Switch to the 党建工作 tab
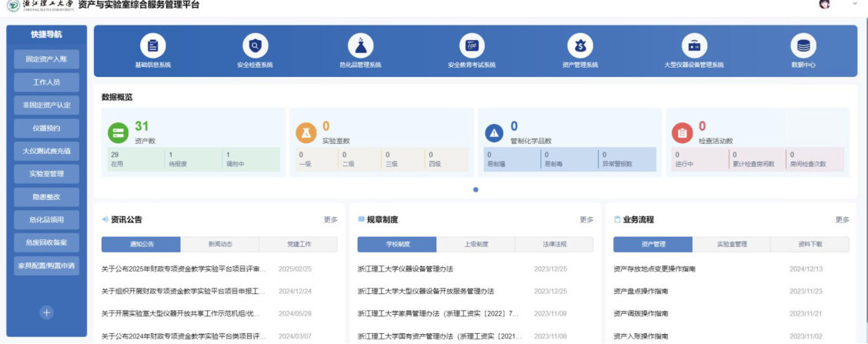Screen dimensions: 868x344 299,244
